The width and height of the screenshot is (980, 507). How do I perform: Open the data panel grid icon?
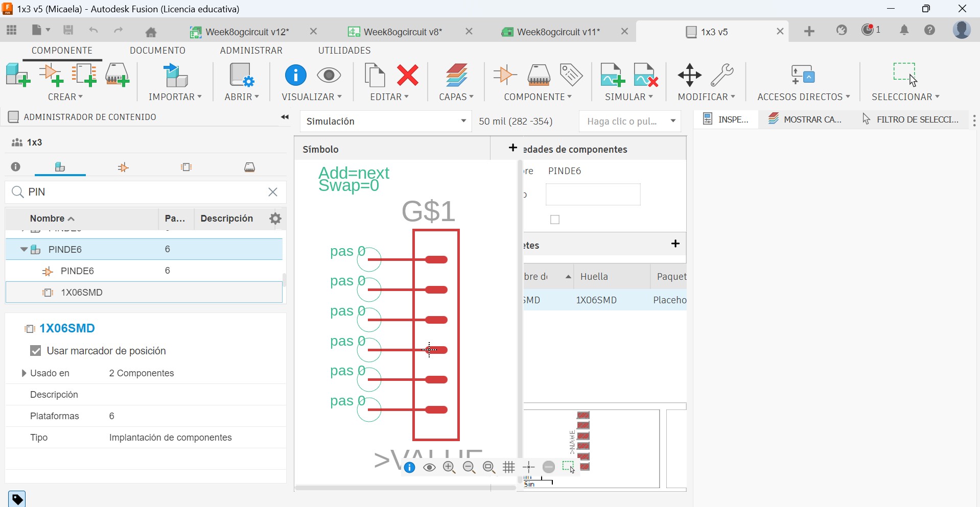tap(11, 30)
